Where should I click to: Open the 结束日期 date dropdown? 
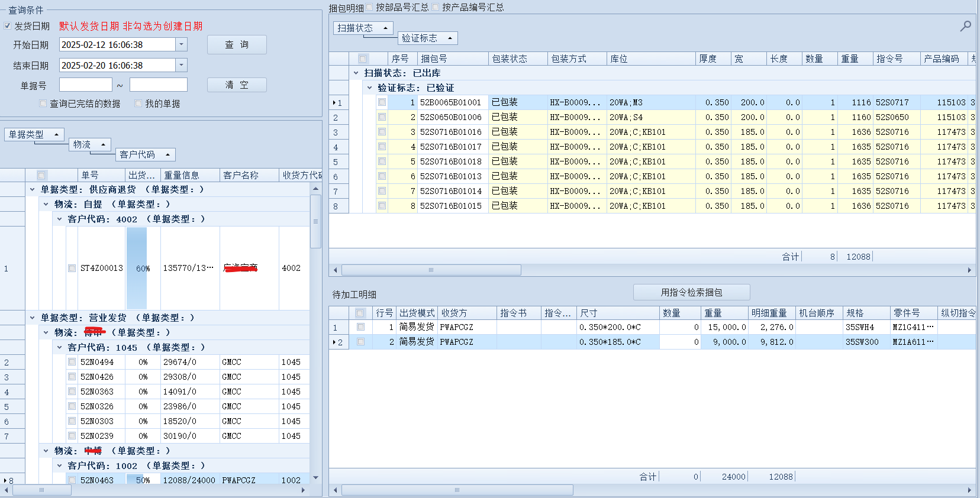(182, 65)
